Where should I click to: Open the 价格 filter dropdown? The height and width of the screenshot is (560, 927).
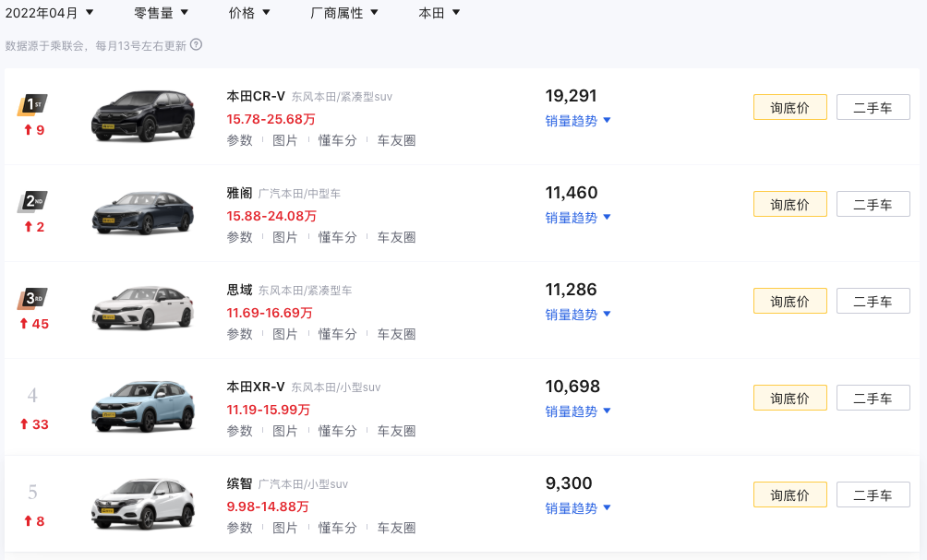(249, 13)
